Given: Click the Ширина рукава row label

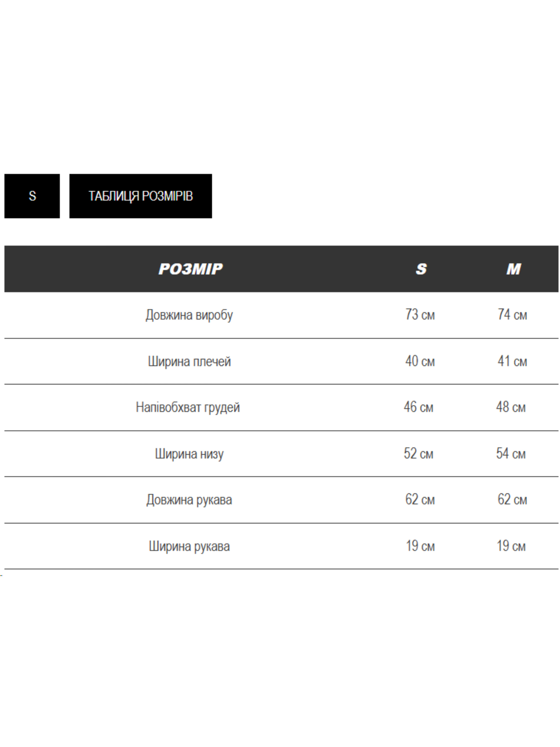Looking at the screenshot, I should coord(189,546).
